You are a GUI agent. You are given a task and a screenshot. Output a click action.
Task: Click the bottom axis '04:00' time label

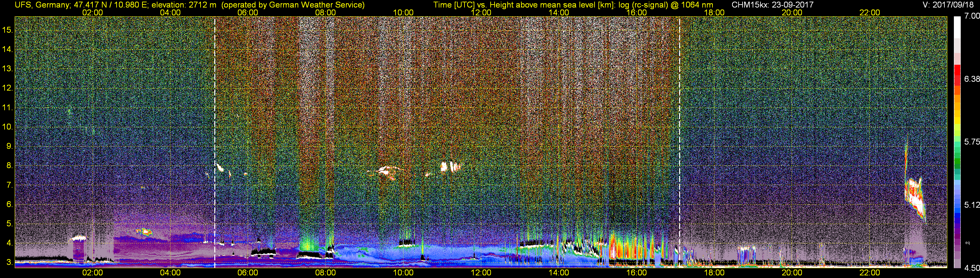[170, 273]
